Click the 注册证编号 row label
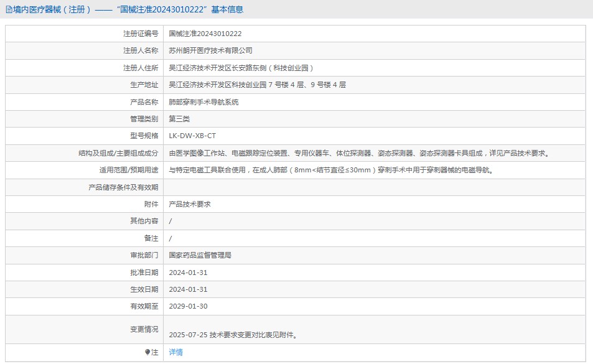This screenshot has width=593, height=364. [x=141, y=34]
